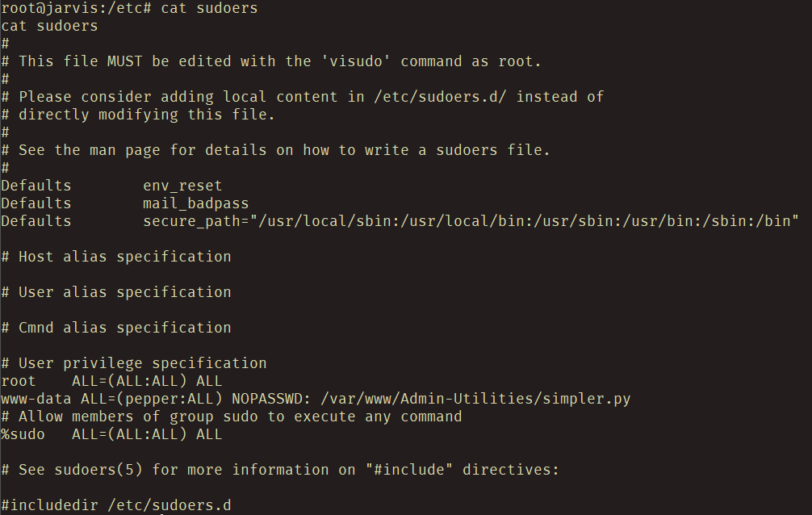Click the /var/www/Admin-Utilities/simpler.py path
This screenshot has width=812, height=515.
475,399
